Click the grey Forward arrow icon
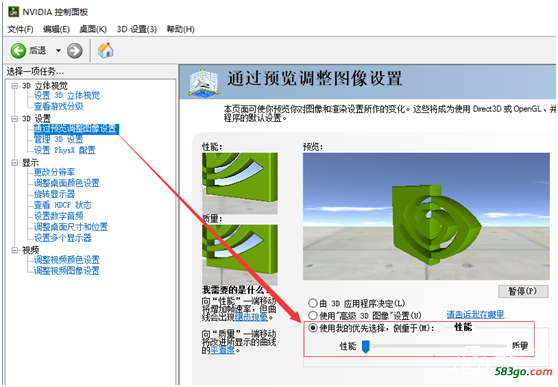Viewport: 558px width, 387px height. 75,51
